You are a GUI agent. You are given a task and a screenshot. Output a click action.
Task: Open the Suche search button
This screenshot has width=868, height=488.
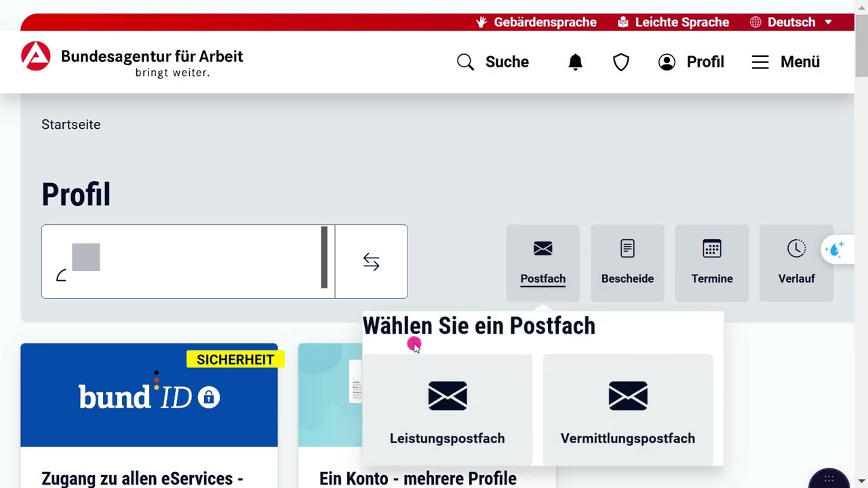pos(493,62)
